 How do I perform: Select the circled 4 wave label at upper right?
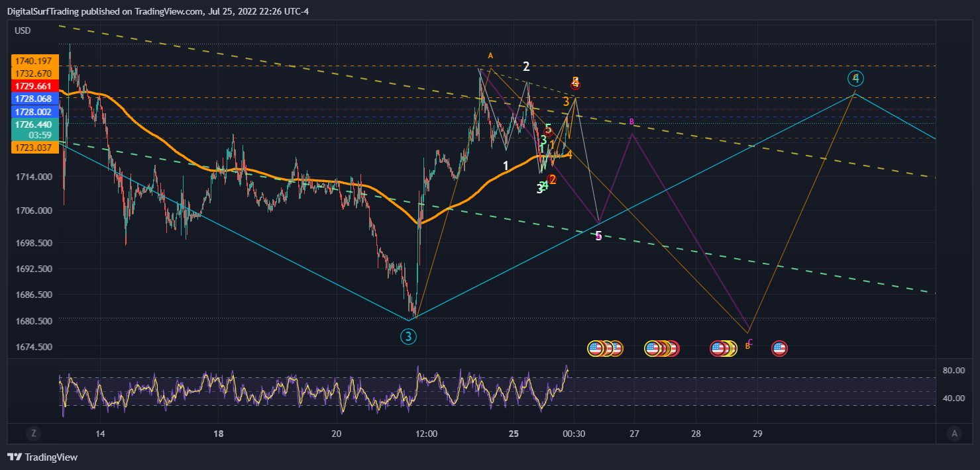[855, 78]
